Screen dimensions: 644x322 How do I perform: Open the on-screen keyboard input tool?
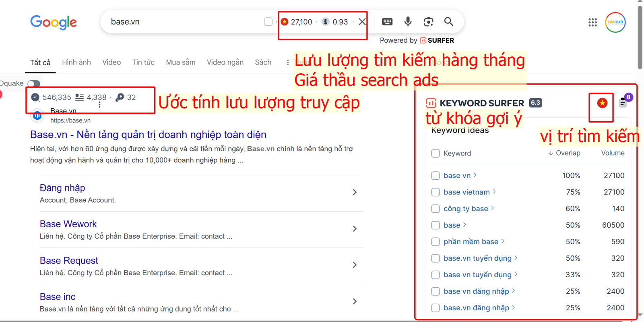(387, 22)
